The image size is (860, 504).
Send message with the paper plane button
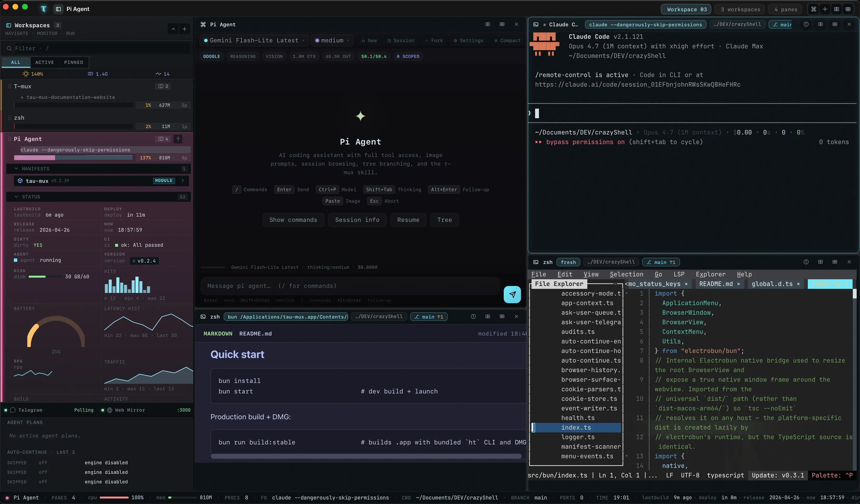click(x=512, y=295)
